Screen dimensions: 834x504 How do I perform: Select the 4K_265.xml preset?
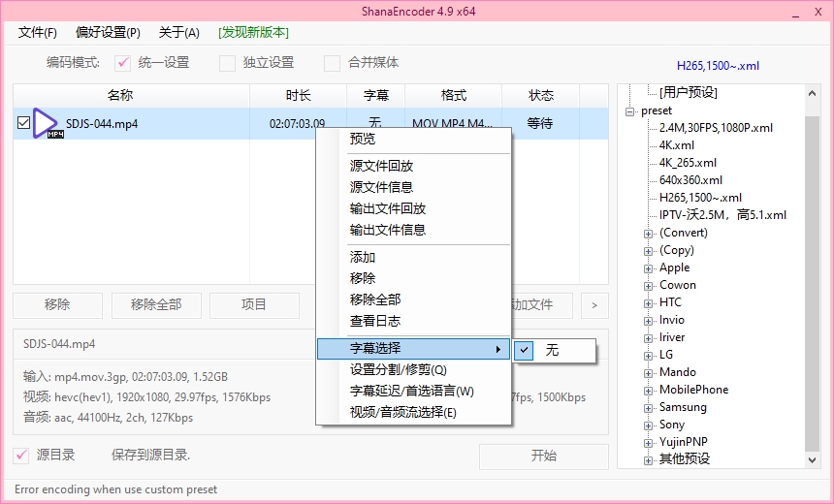[688, 163]
